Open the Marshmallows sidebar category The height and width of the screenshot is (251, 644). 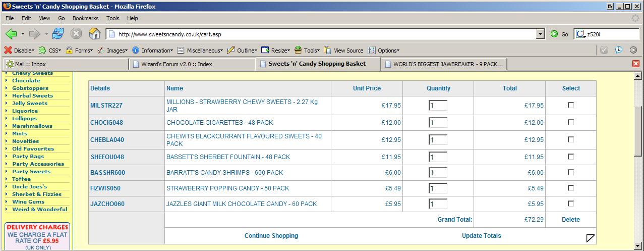click(x=32, y=126)
